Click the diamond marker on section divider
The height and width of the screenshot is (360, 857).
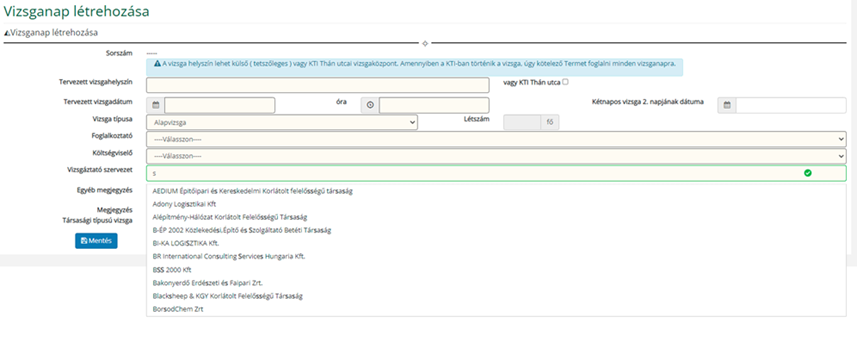(425, 43)
